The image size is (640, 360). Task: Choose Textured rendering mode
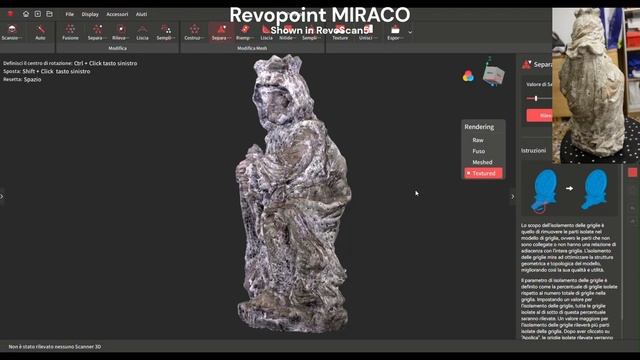(483, 173)
